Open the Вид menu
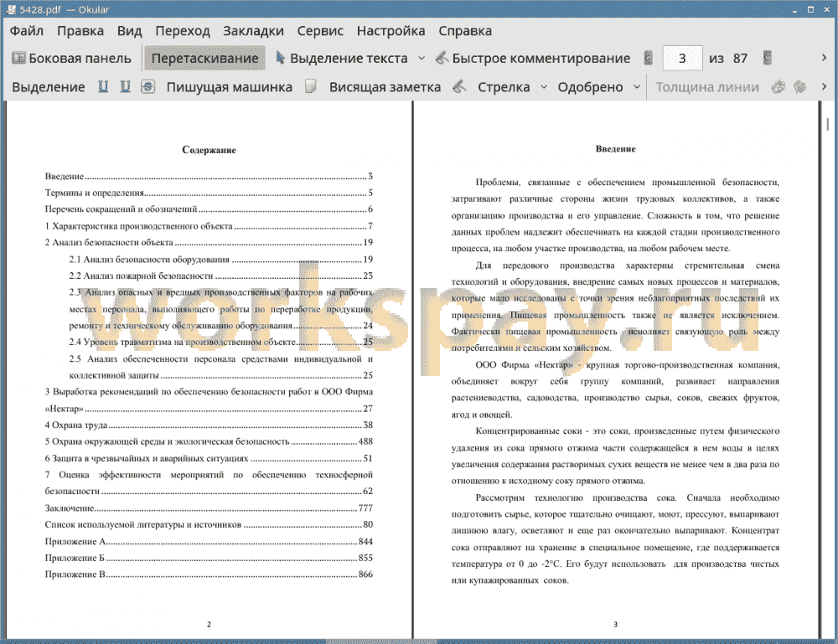 click(x=129, y=31)
